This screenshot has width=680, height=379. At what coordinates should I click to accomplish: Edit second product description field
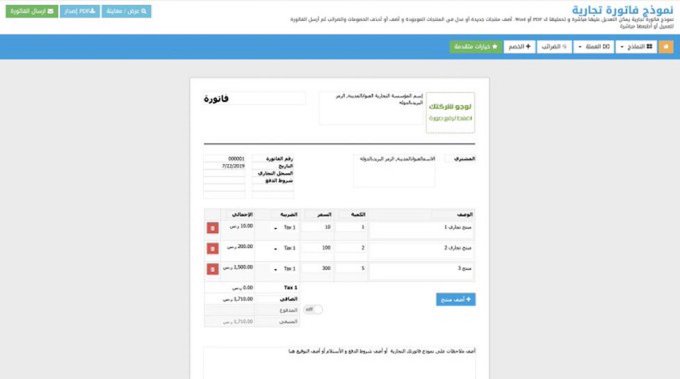point(421,251)
